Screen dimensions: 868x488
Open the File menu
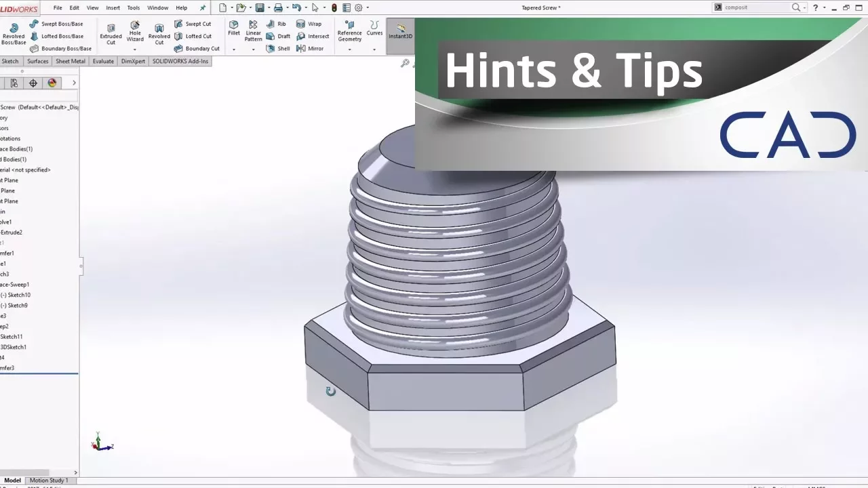point(58,7)
